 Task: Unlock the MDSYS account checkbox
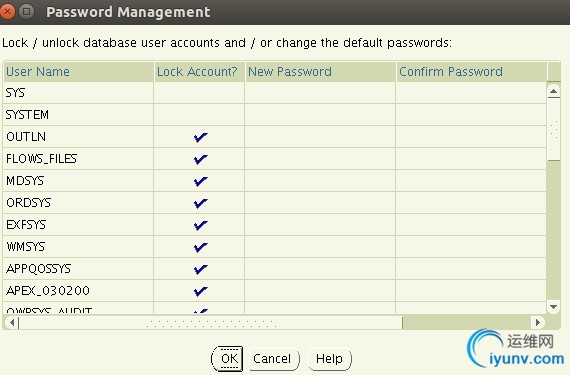(200, 181)
